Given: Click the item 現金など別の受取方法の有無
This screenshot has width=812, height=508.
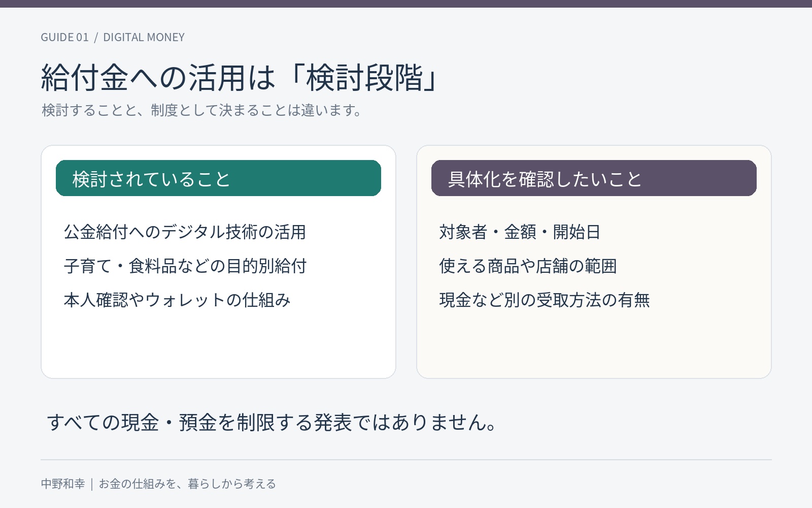Looking at the screenshot, I should 545,300.
